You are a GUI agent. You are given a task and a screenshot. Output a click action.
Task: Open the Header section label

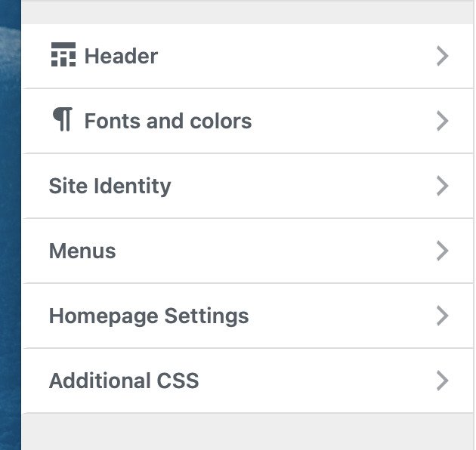[121, 56]
